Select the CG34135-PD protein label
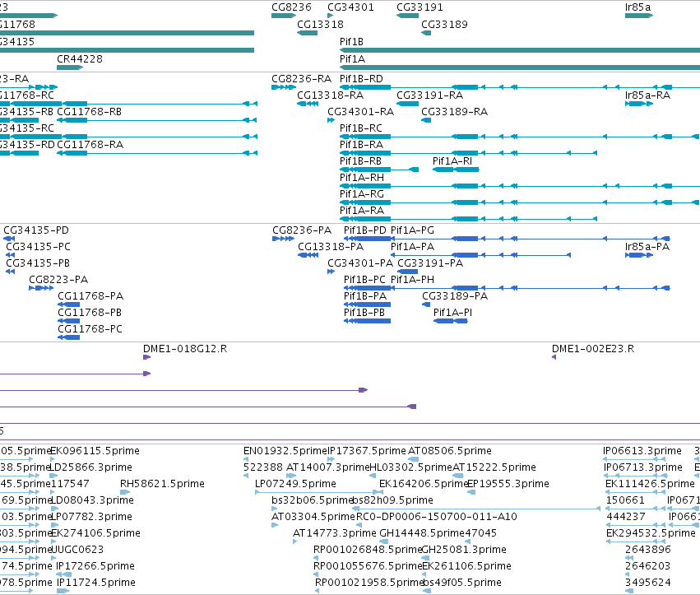 pyautogui.click(x=36, y=230)
